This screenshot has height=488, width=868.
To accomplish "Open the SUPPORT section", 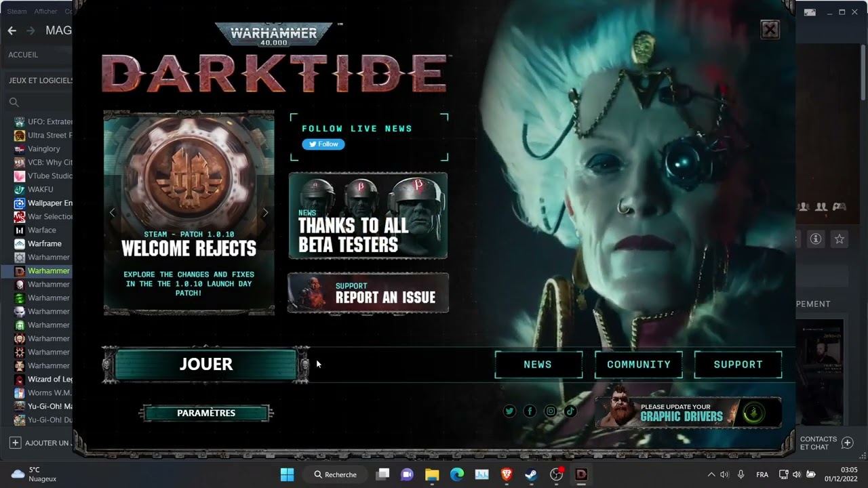I will click(738, 365).
